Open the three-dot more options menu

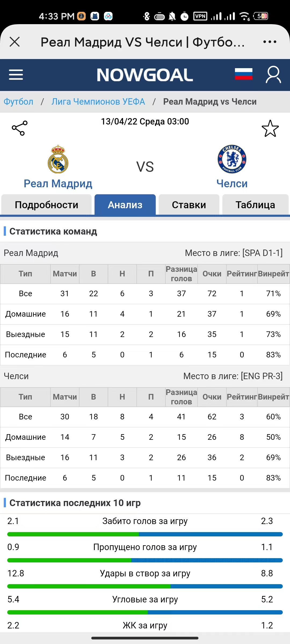click(270, 42)
